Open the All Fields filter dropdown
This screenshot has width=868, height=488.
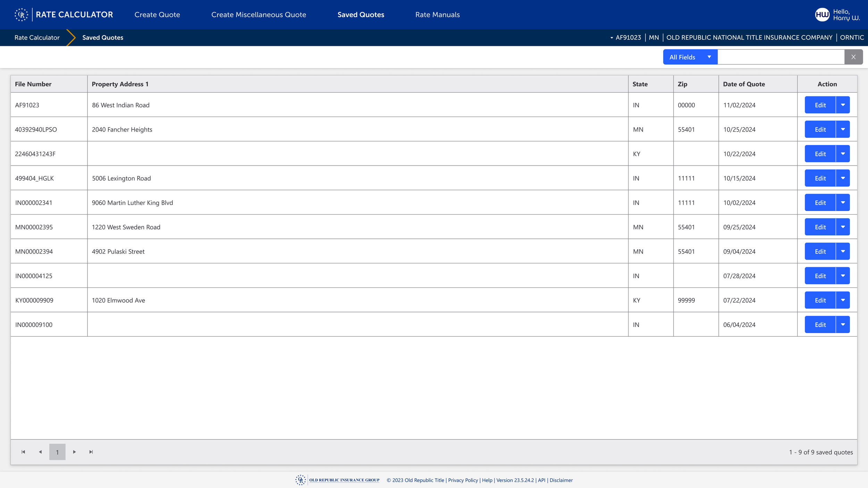tap(690, 57)
